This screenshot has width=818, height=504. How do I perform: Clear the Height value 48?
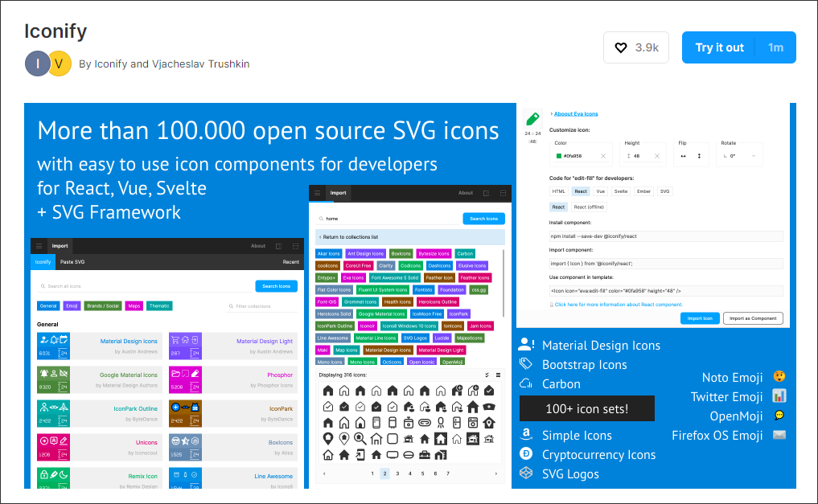(657, 156)
